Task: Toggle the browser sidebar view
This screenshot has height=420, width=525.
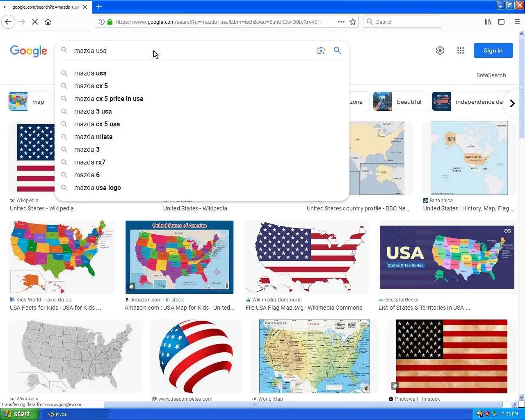Action: (501, 22)
